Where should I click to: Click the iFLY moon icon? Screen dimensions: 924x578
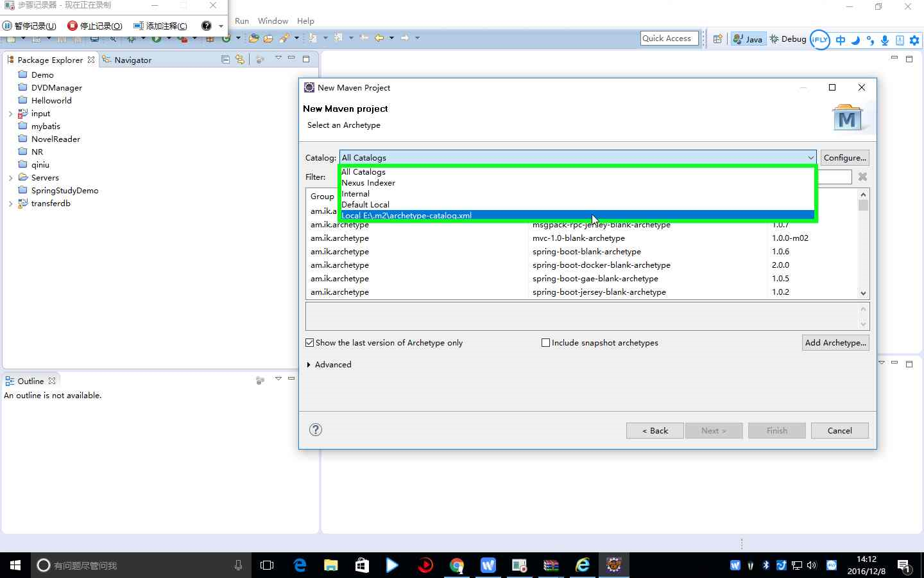coord(855,40)
